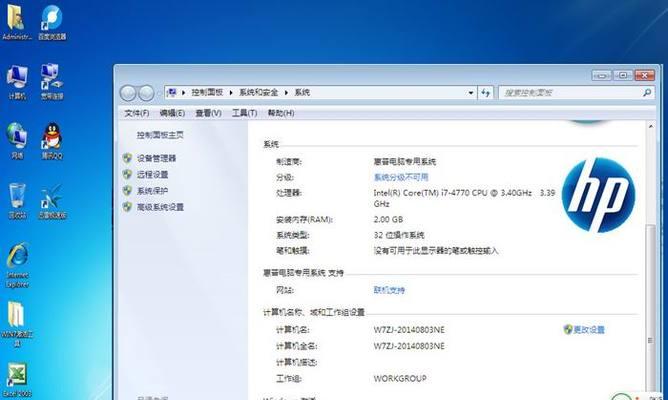The image size is (668, 400).
Task: Select the 计算机名 value W7ZJ-20140803NE
Action: coord(409,330)
